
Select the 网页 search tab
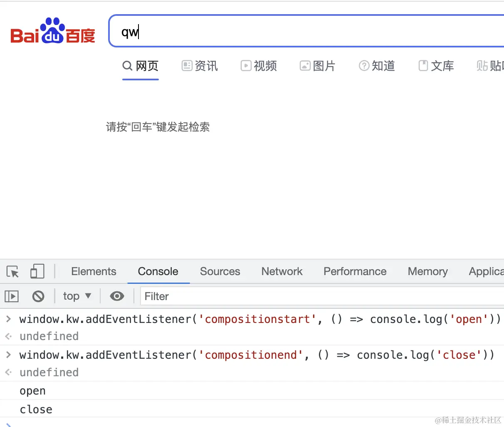pyautogui.click(x=141, y=66)
